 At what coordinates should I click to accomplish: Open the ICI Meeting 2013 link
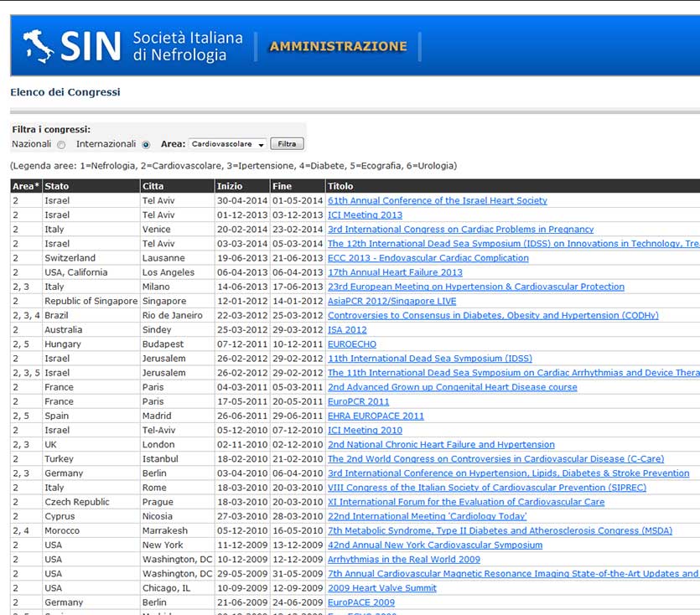[366, 215]
